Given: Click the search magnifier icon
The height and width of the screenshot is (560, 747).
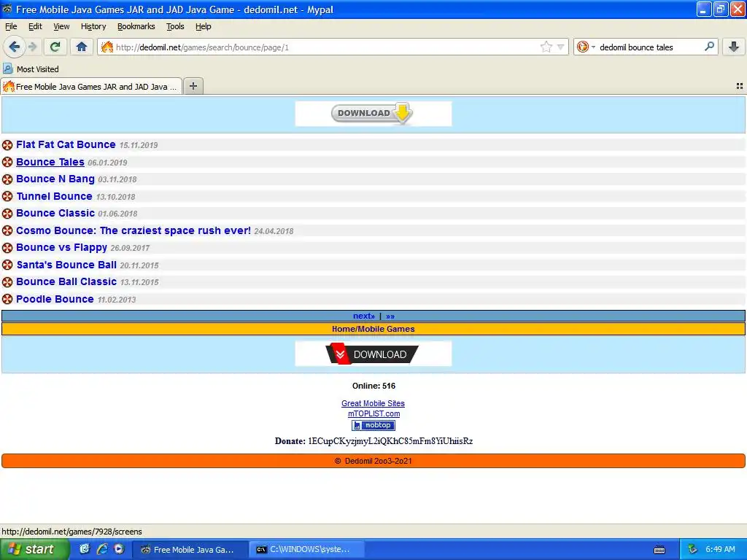Looking at the screenshot, I should coord(709,47).
